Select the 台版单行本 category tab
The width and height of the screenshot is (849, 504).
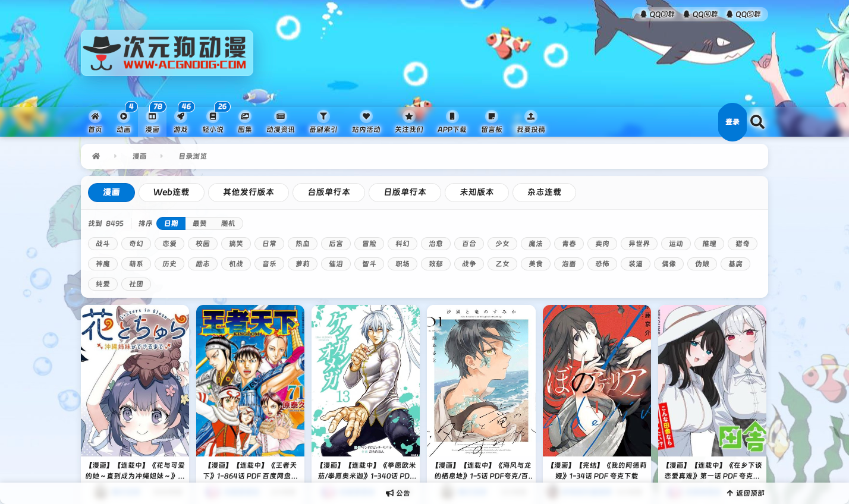pyautogui.click(x=329, y=193)
